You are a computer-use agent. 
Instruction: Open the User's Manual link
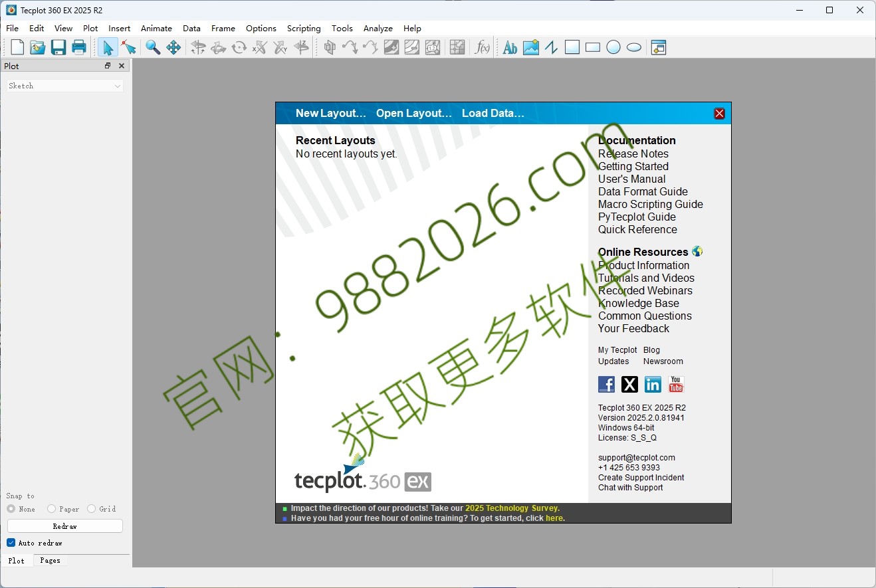(631, 179)
